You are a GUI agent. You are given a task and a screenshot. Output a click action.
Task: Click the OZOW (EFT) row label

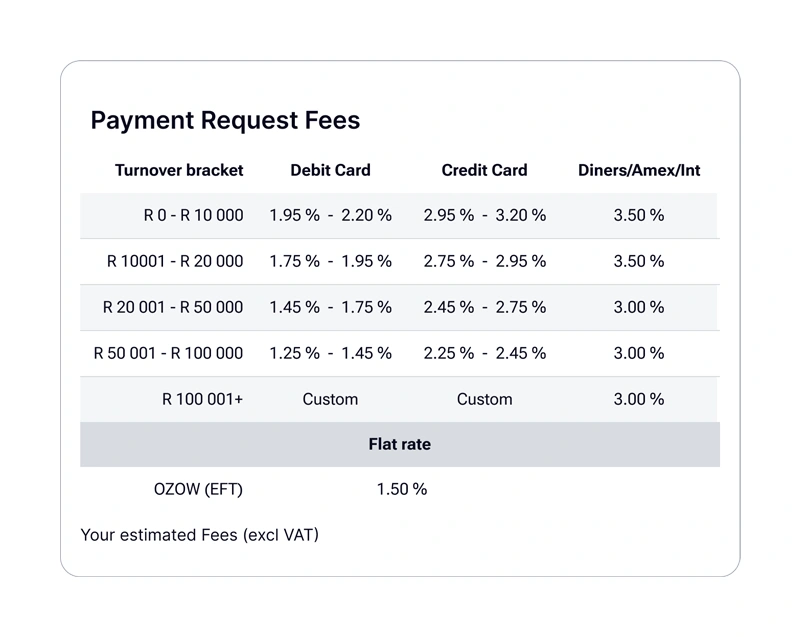tap(198, 489)
